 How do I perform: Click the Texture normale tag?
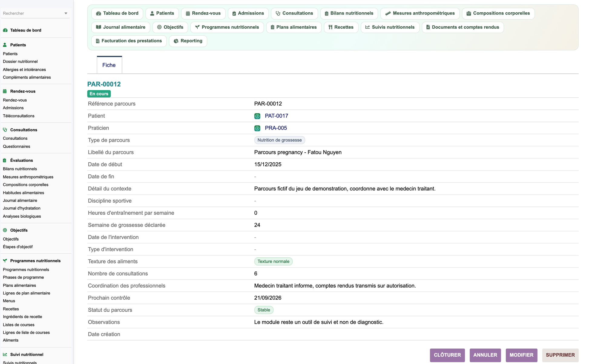(273, 262)
